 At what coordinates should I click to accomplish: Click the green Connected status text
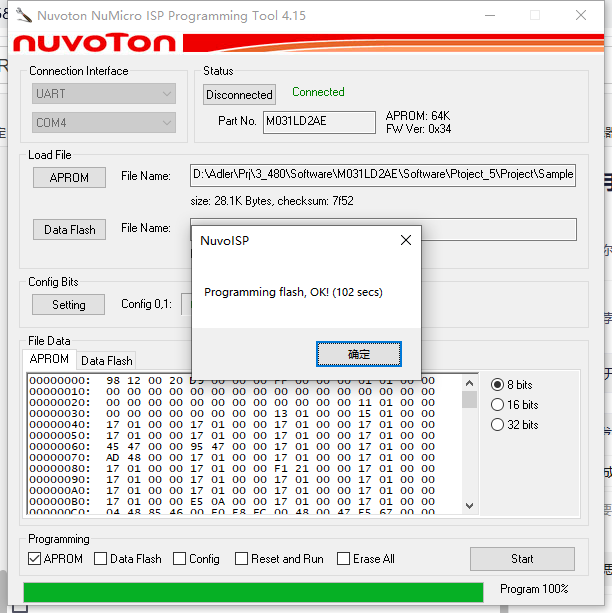(318, 92)
